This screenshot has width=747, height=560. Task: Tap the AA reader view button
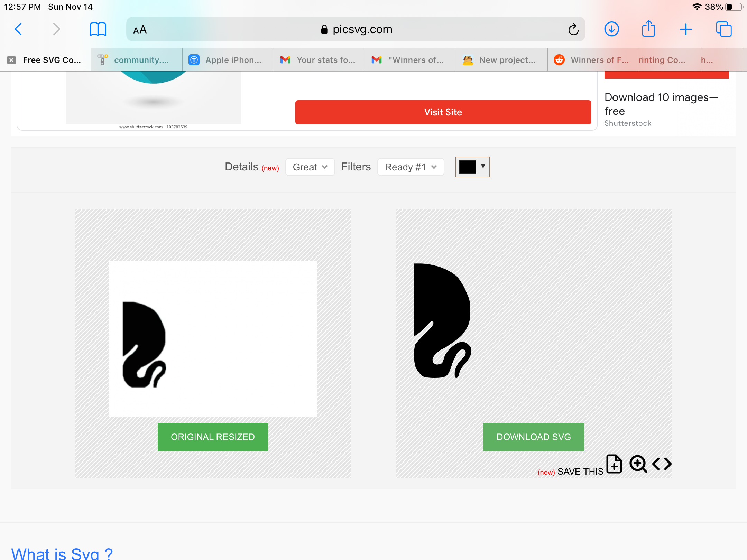pyautogui.click(x=140, y=30)
